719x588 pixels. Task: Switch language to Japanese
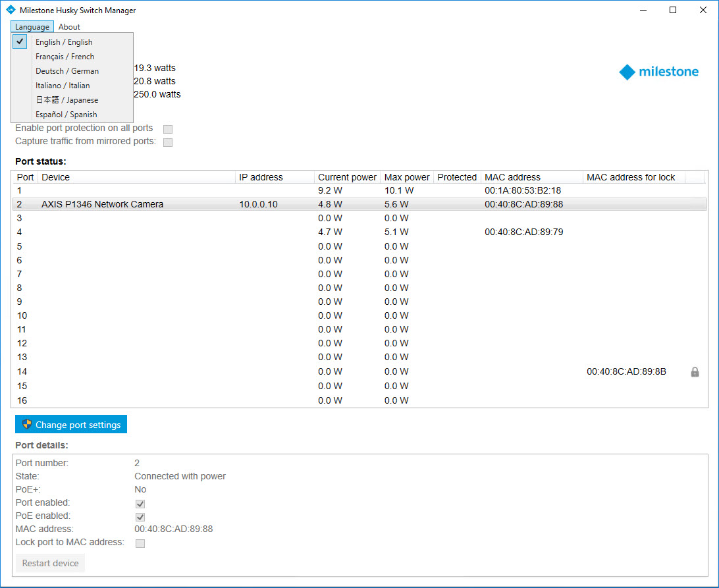(67, 100)
